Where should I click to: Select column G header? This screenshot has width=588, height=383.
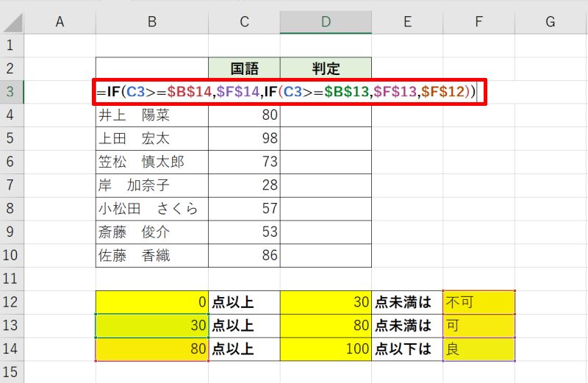point(550,23)
